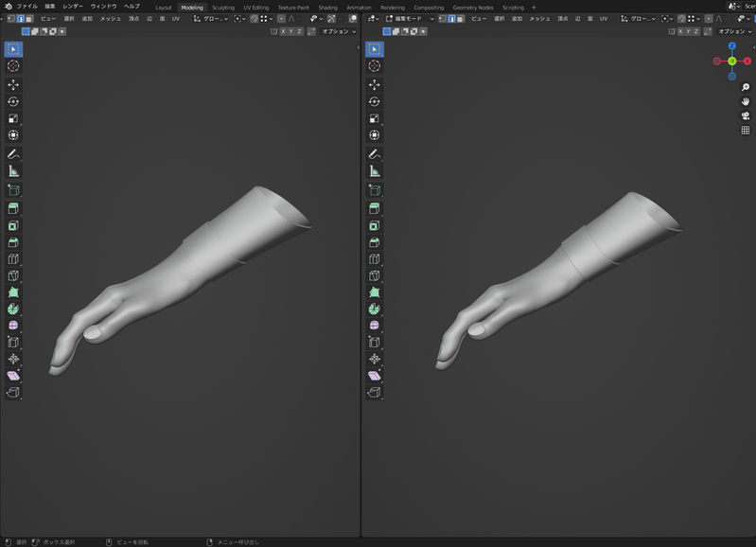Toggle X mirror in left viewport
The height and width of the screenshot is (547, 756).
point(283,31)
